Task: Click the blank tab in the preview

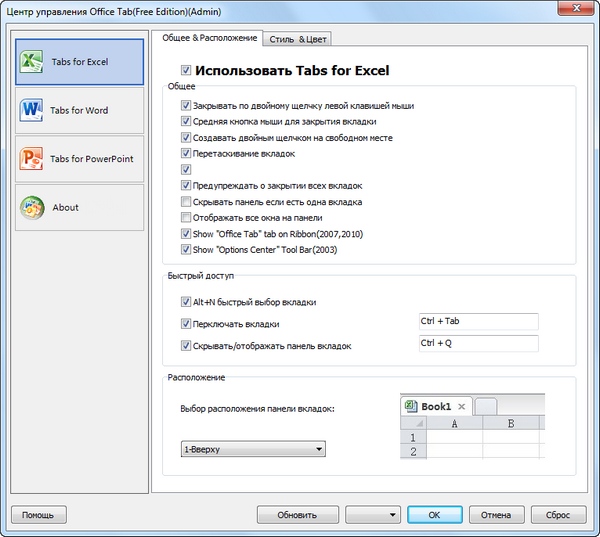Action: pos(485,407)
